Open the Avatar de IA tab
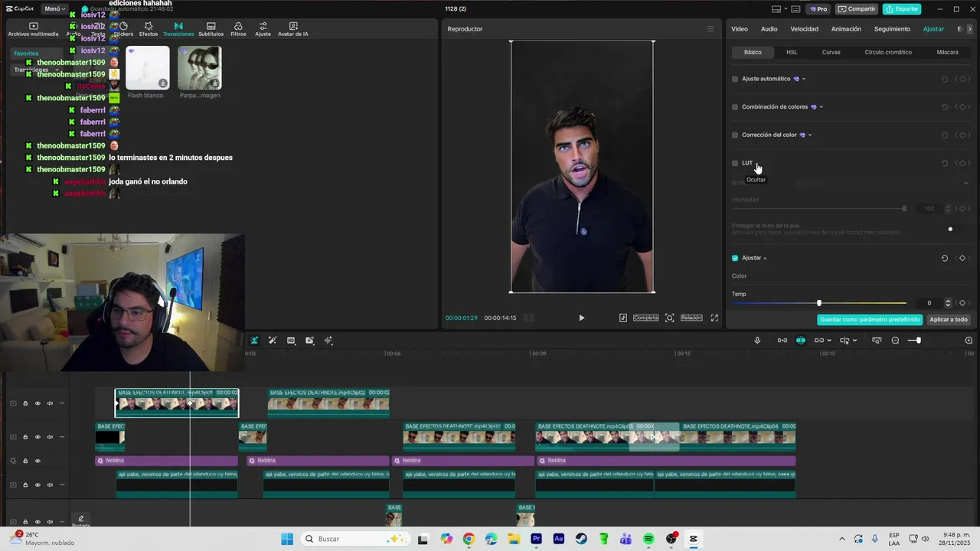 (293, 29)
